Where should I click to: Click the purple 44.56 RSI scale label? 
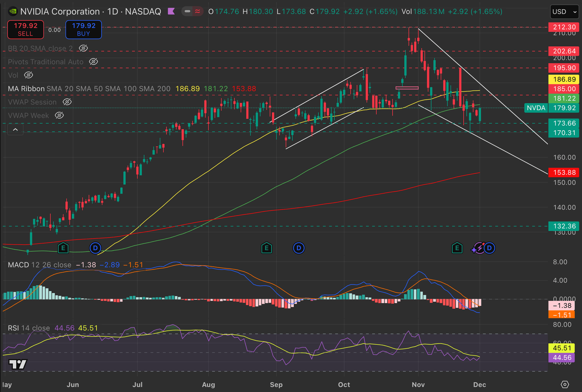click(x=562, y=357)
